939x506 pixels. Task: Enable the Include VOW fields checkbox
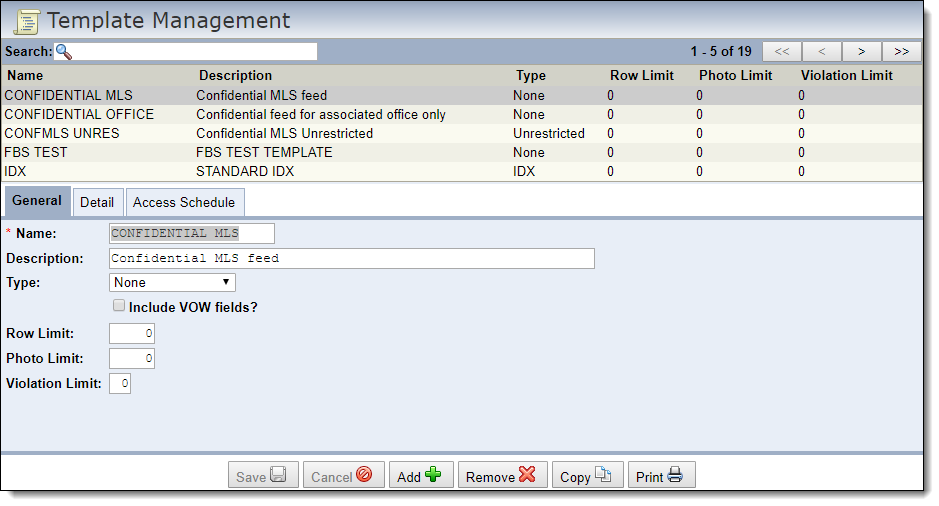click(x=119, y=306)
